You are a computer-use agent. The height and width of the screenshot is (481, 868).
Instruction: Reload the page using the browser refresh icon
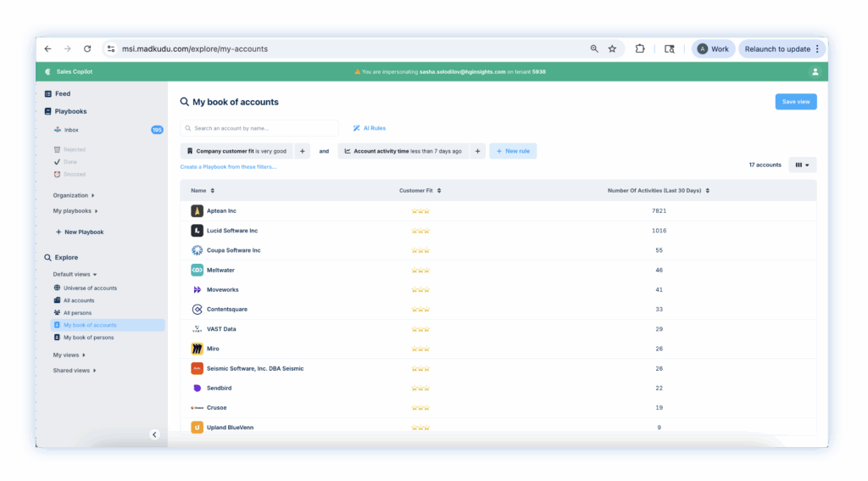[x=87, y=49]
